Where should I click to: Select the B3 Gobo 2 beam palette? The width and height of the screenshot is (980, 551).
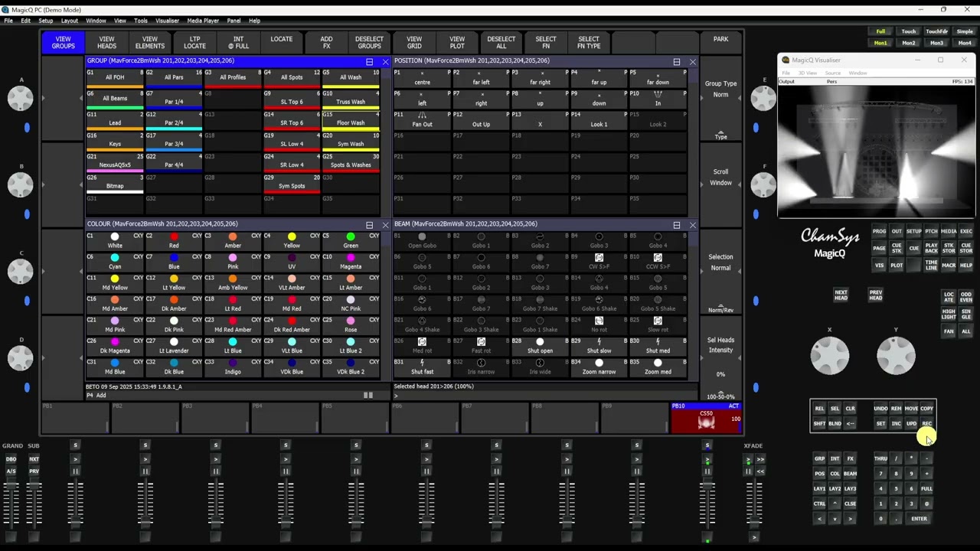(540, 241)
